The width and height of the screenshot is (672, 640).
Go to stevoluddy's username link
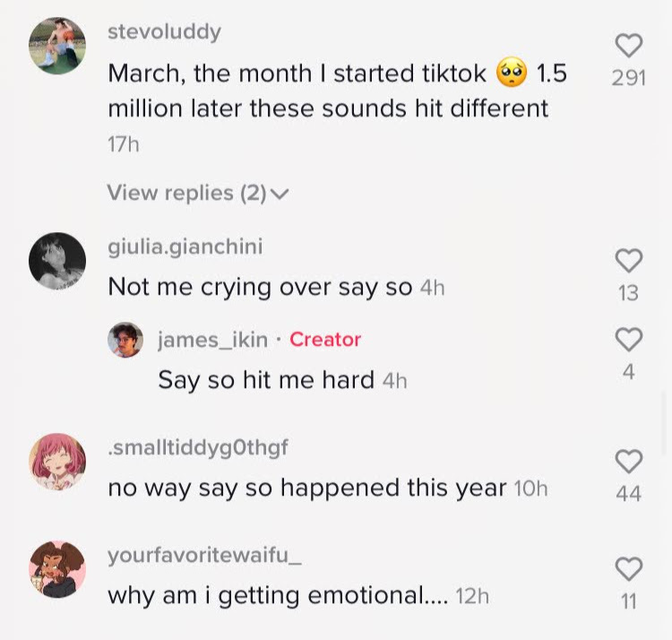click(164, 32)
